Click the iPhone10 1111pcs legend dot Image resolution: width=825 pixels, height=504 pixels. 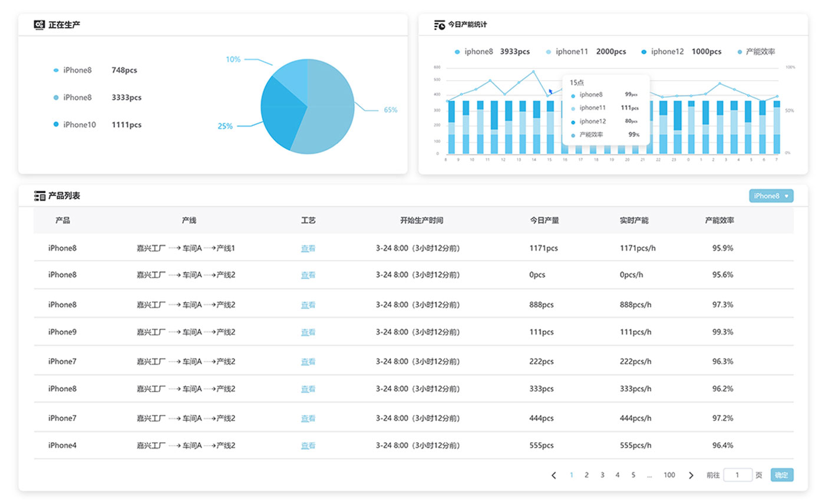(56, 125)
